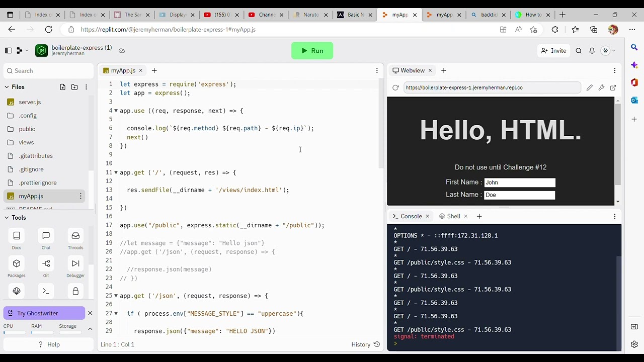Screen dimensions: 644x362
Task: Run the repl with the green Run button
Action: point(312,51)
